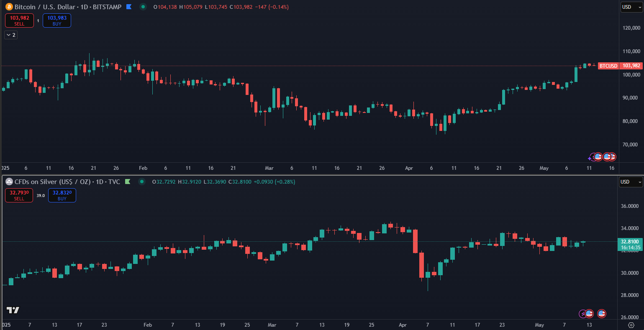The width and height of the screenshot is (644, 330).
Task: Open chart settings hexagon gear icon
Action: (x=631, y=325)
